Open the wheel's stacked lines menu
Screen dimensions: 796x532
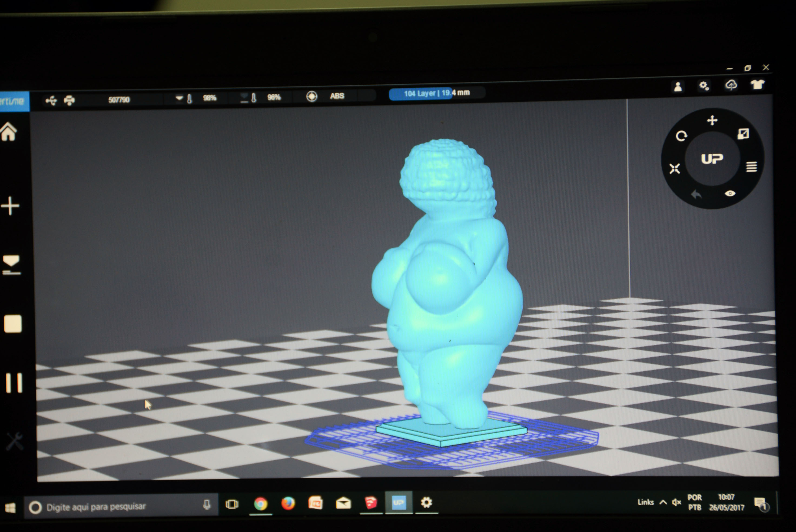[751, 167]
